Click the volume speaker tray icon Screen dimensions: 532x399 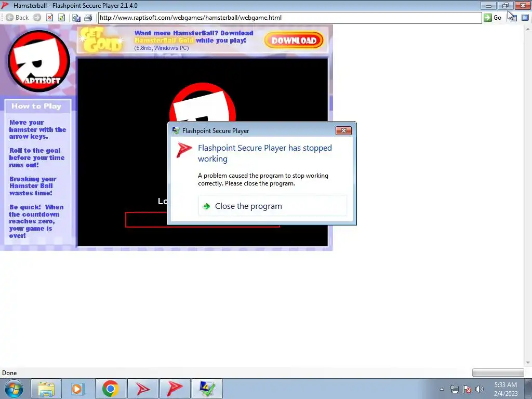[x=479, y=389]
